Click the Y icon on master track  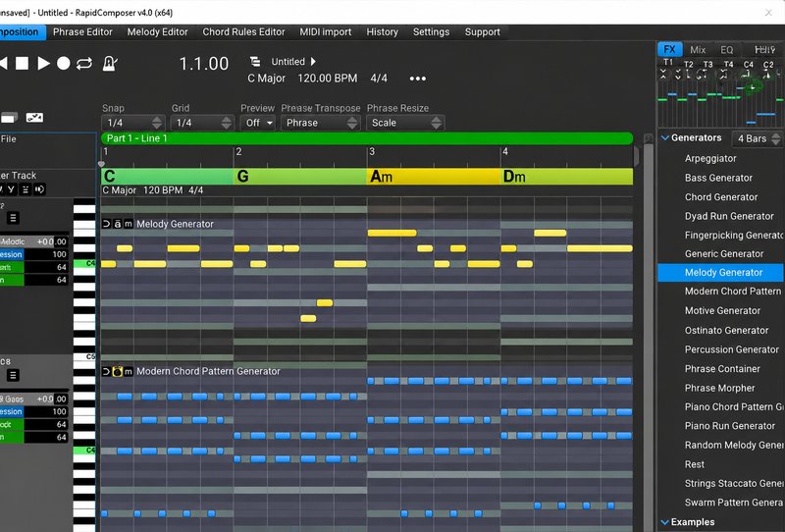click(x=11, y=189)
